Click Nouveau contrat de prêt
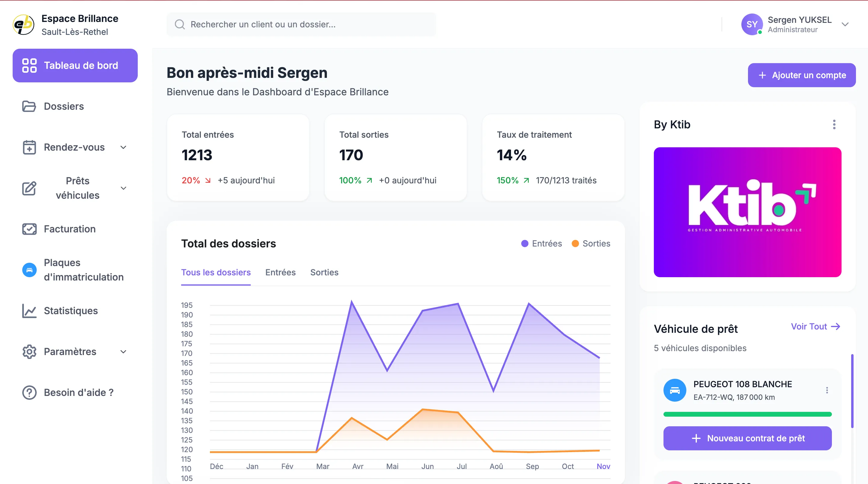The width and height of the screenshot is (868, 484). click(x=747, y=438)
